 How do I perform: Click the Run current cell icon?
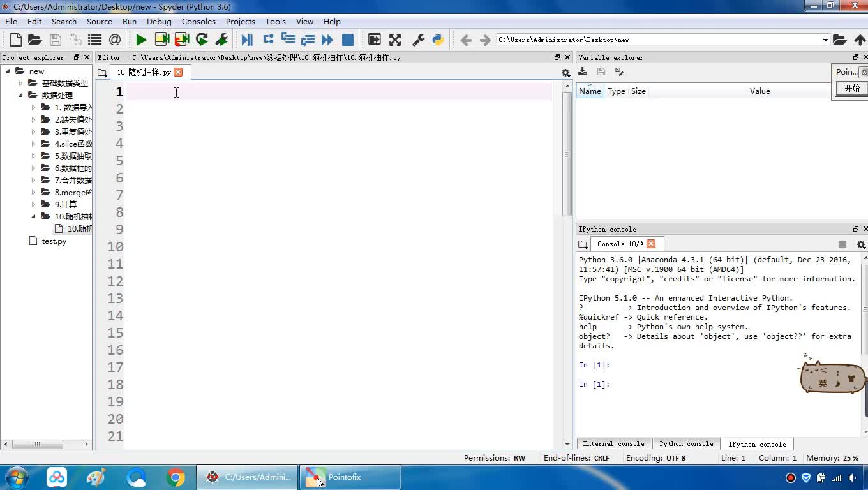tap(162, 40)
